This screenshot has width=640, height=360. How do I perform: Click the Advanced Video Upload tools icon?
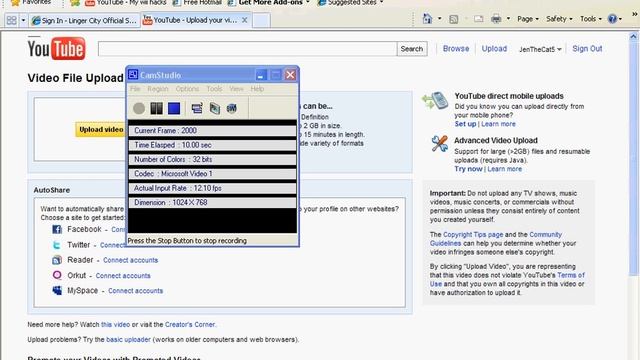click(x=440, y=144)
